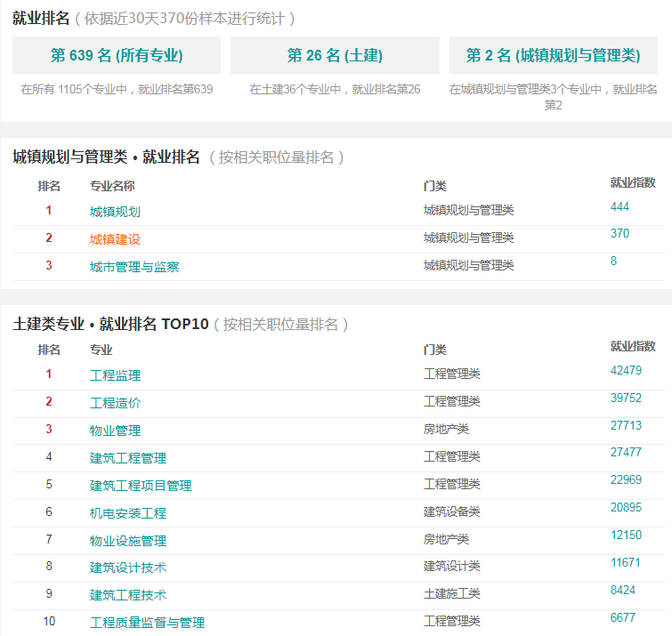Open the 建筑设计技术 major link
Image resolution: width=672 pixels, height=636 pixels.
(127, 568)
